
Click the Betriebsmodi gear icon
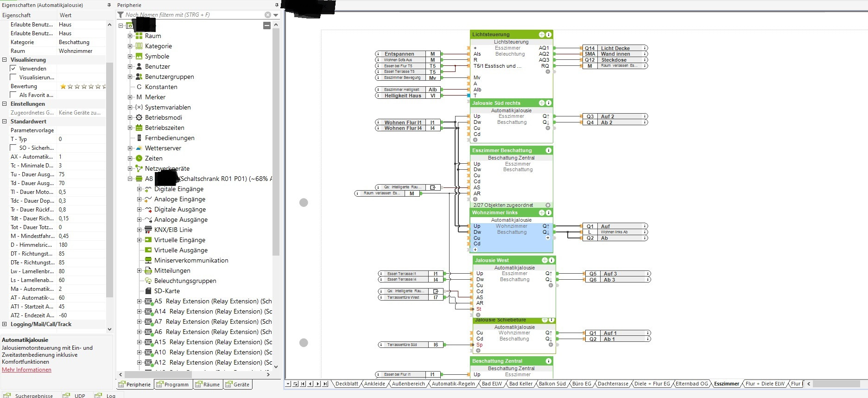[x=139, y=117]
